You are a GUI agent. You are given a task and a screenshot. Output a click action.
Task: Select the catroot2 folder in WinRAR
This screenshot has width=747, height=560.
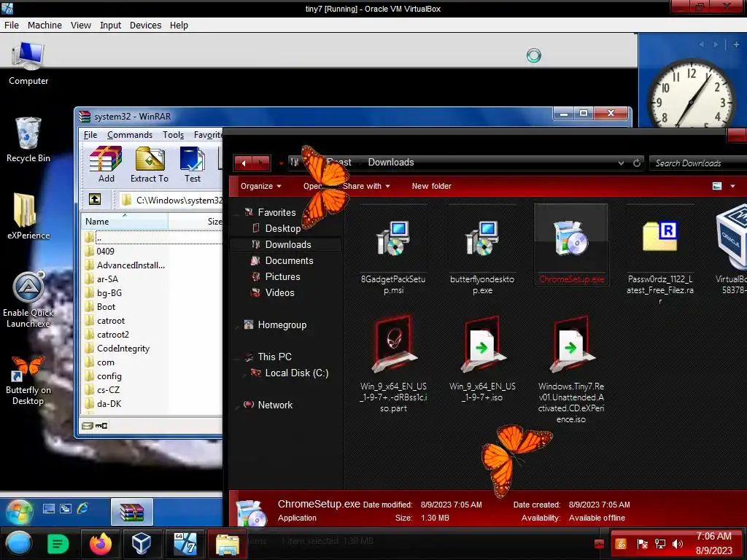tap(113, 335)
